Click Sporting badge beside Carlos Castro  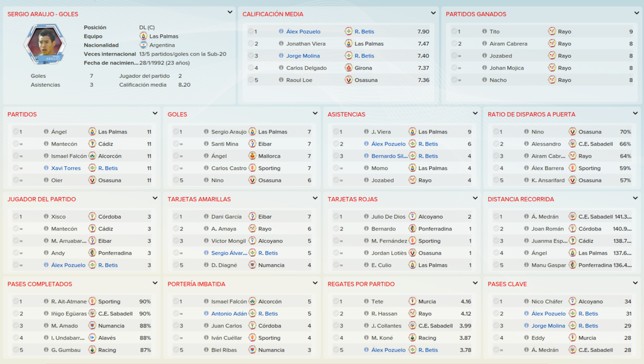point(252,168)
